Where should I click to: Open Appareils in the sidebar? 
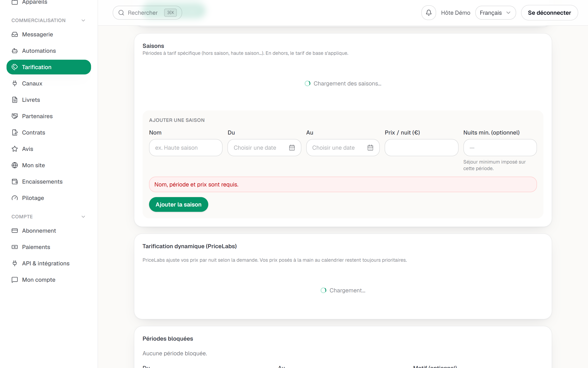[49, 2]
